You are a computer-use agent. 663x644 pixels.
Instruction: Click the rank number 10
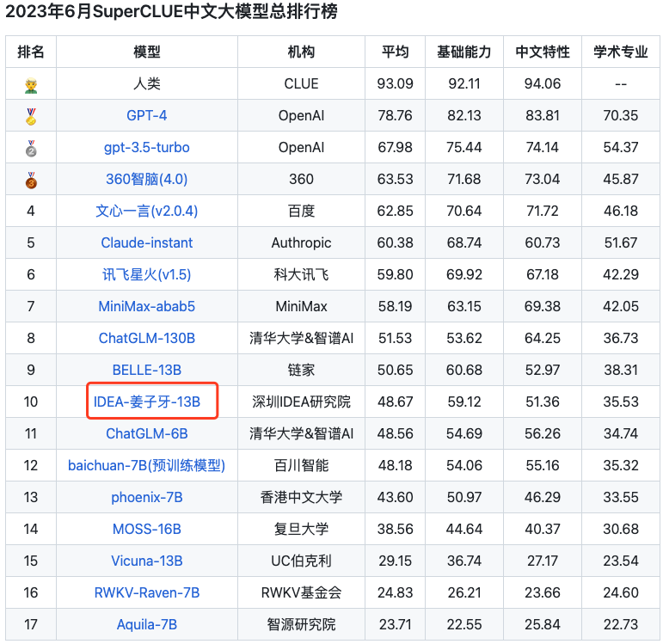click(31, 402)
